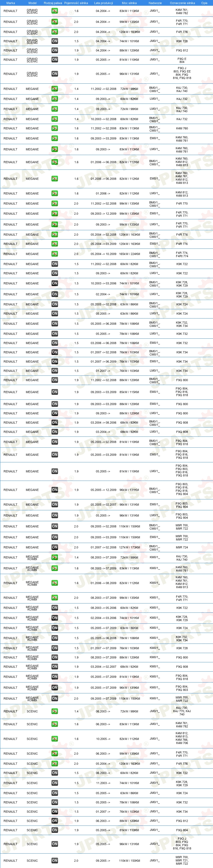Select the 165kW / 224KM power cell
Screen dimensions: 213x868
129,254
